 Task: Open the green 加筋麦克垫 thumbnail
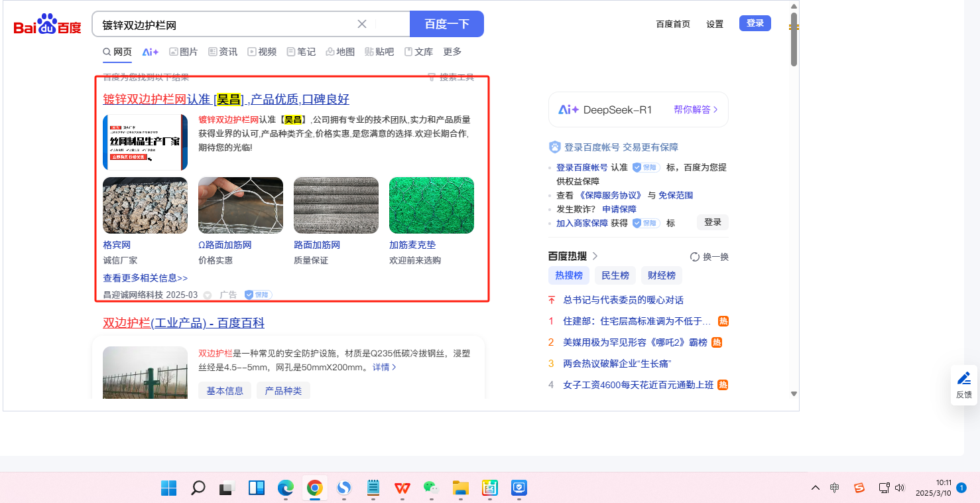(432, 205)
